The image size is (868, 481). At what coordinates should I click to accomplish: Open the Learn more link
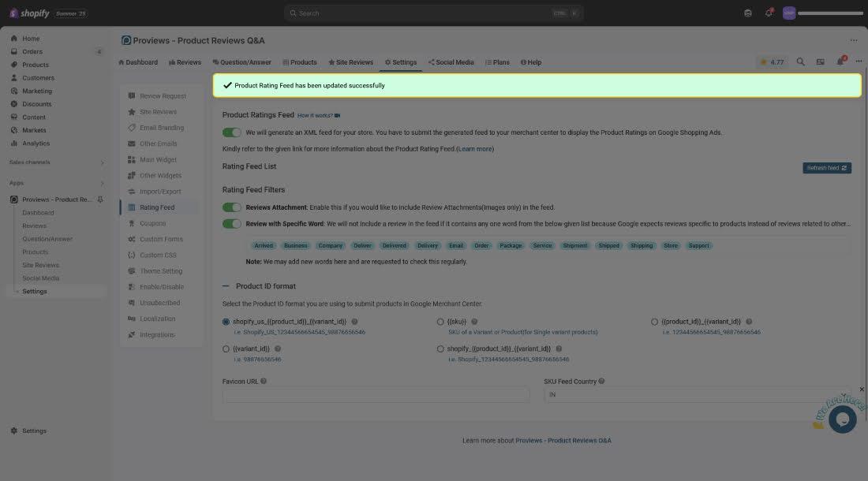coord(475,149)
